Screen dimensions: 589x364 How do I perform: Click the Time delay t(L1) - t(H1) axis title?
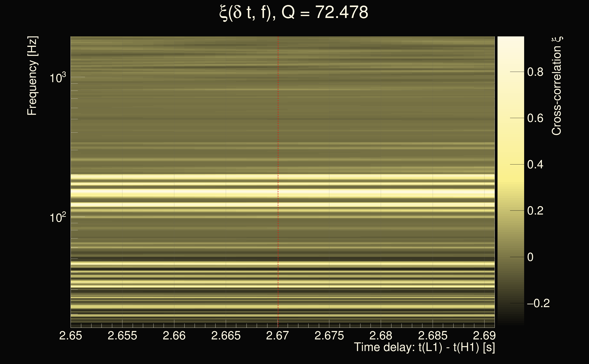pyautogui.click(x=424, y=347)
